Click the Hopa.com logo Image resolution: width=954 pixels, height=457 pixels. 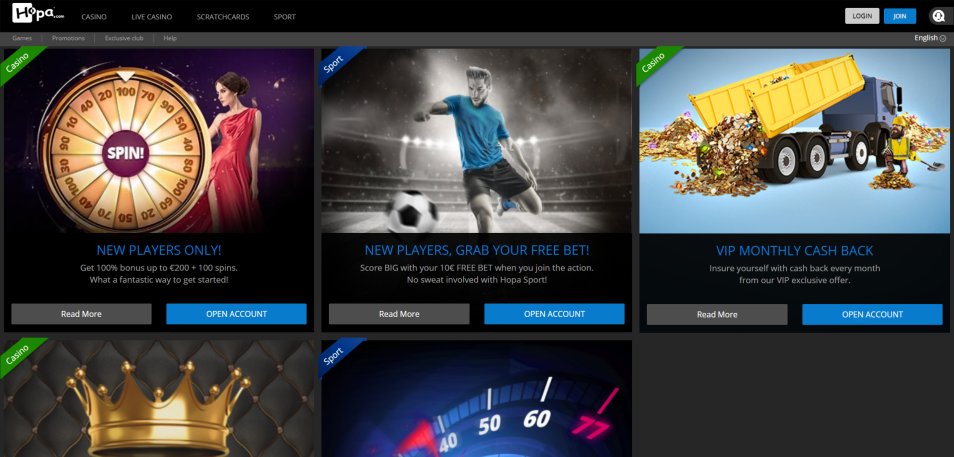(x=38, y=13)
